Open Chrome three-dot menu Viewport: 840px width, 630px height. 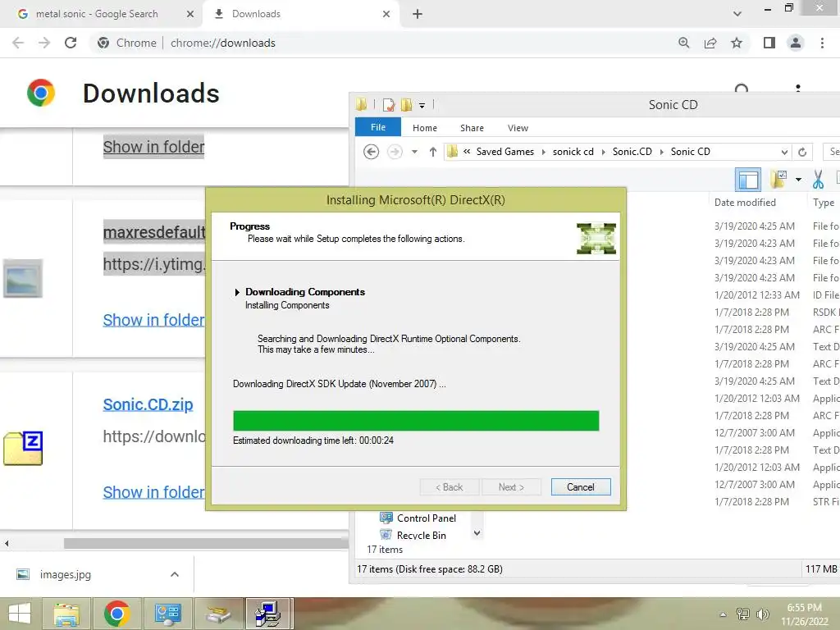(x=822, y=43)
